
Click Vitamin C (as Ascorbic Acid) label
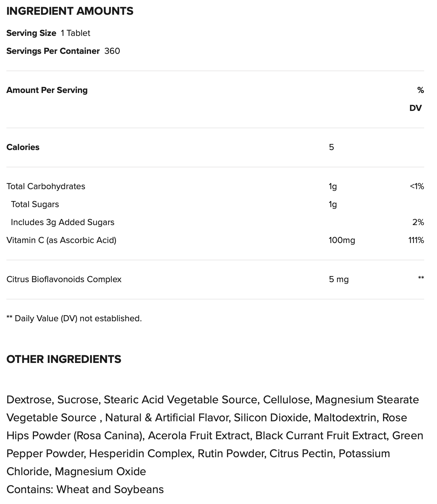(x=61, y=240)
